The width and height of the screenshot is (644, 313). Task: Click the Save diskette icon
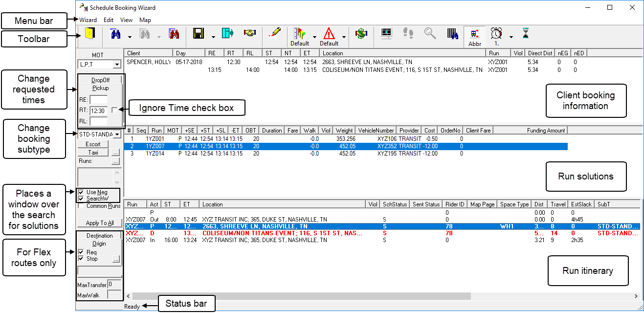(x=199, y=34)
